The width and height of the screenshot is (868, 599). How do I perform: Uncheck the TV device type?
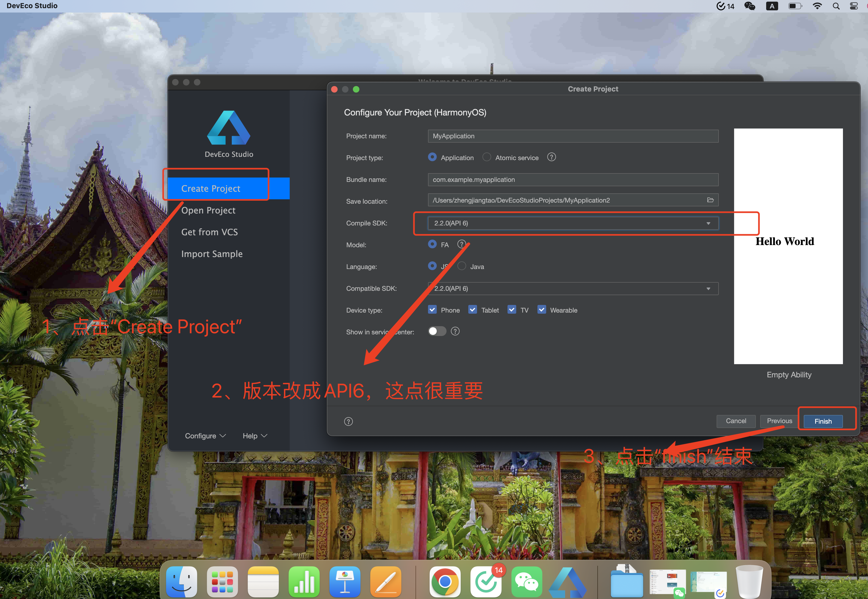[512, 310]
